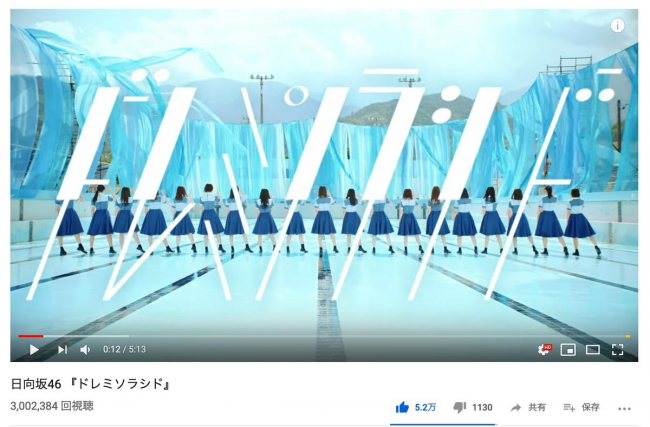Screen dimensions: 650x427
Task: Enter full screen mode
Action: coord(618,350)
